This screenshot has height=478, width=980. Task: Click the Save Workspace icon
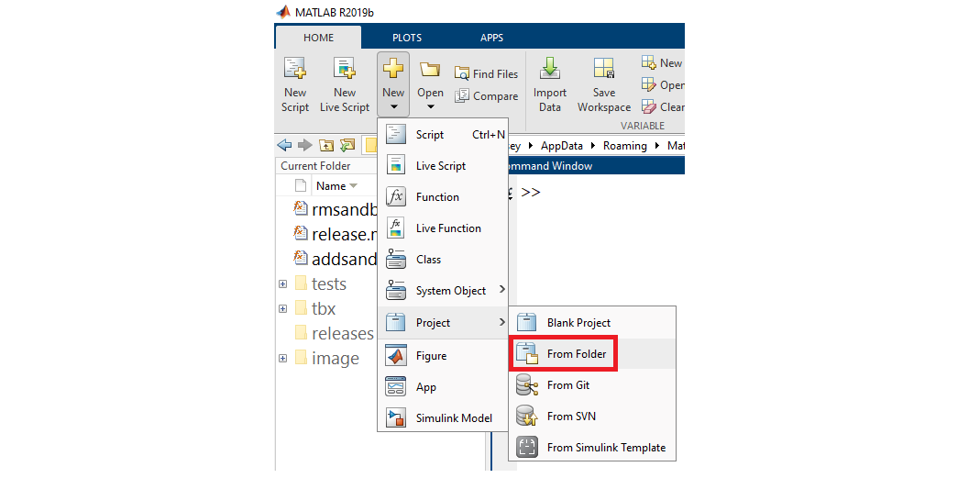tap(603, 70)
